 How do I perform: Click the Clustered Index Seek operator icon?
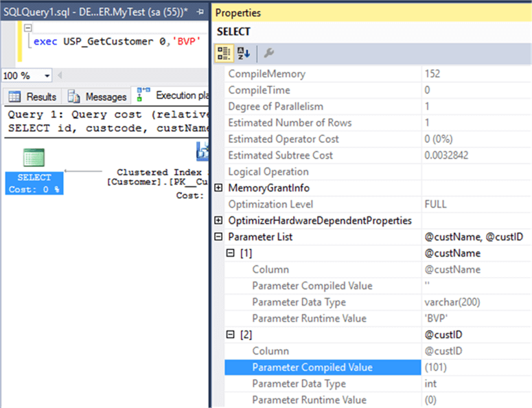point(203,152)
